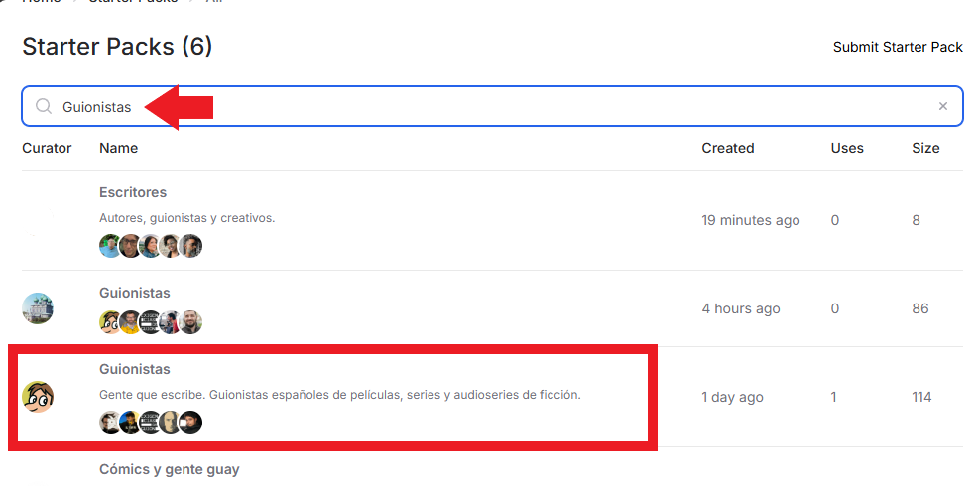
Task: Open the Escritores starter pack
Action: 133,192
